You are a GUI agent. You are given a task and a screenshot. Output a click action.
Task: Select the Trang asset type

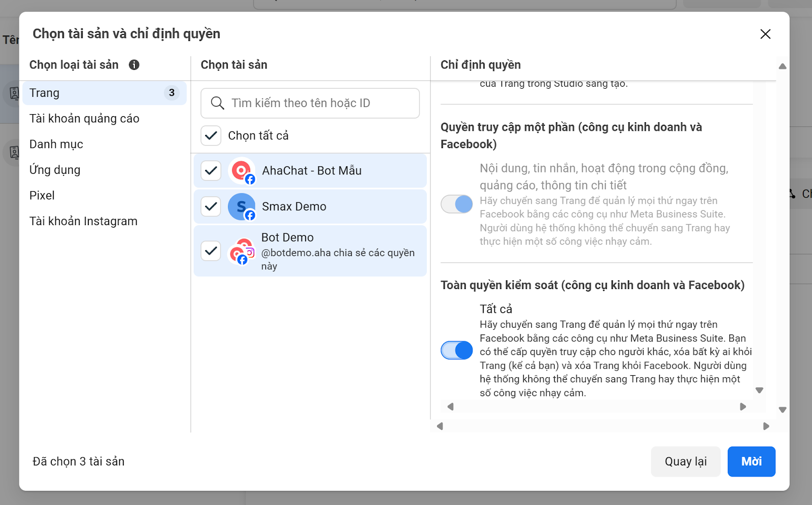[105, 93]
